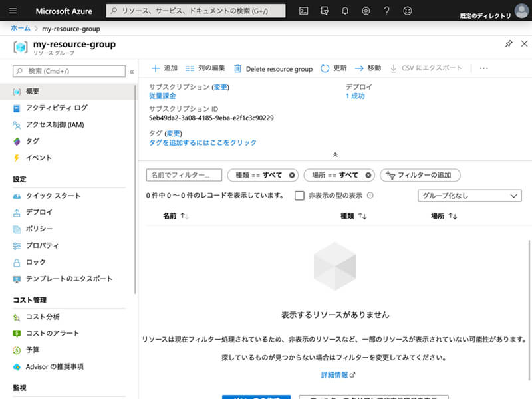
Task: Open the グループ化なし dropdown
Action: [x=469, y=196]
